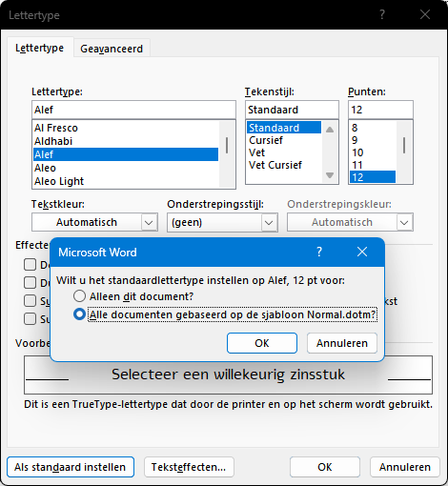Click the Als standaard instellen button
Viewport: 448px width, 486px height.
coord(71,467)
